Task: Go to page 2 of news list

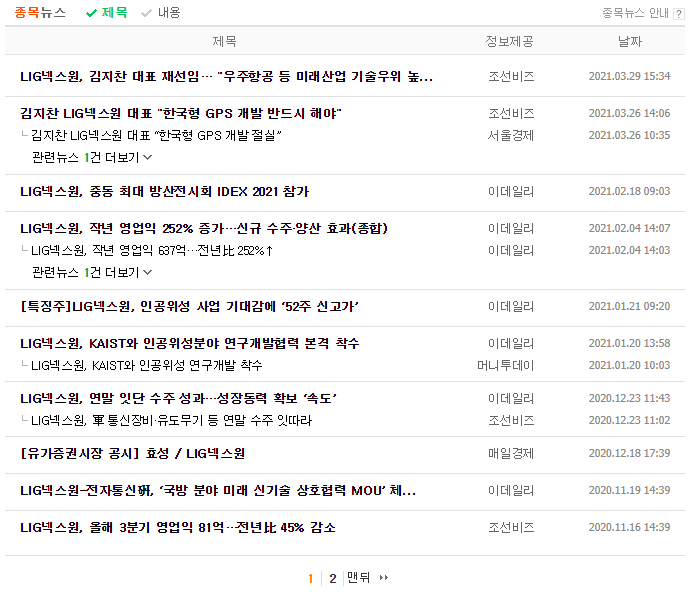Action: [x=333, y=578]
